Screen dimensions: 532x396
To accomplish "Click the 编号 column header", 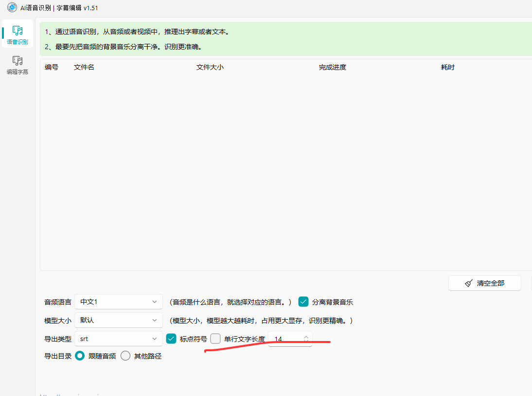I will (52, 67).
